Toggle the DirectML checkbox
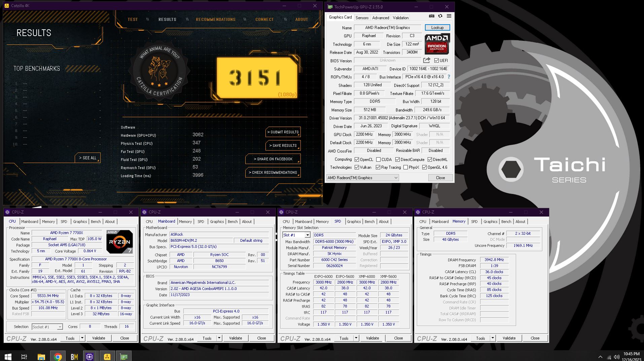This screenshot has height=361, width=644. (430, 160)
